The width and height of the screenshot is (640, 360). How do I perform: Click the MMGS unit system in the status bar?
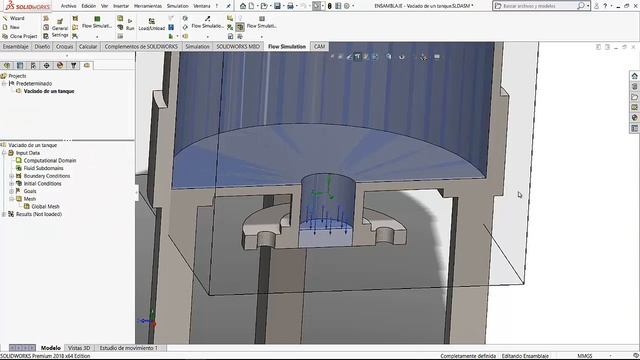(x=584, y=356)
